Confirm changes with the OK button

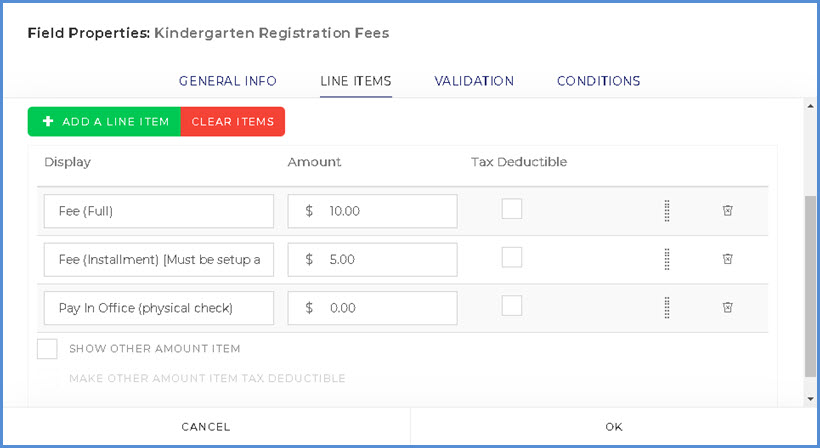tap(614, 427)
